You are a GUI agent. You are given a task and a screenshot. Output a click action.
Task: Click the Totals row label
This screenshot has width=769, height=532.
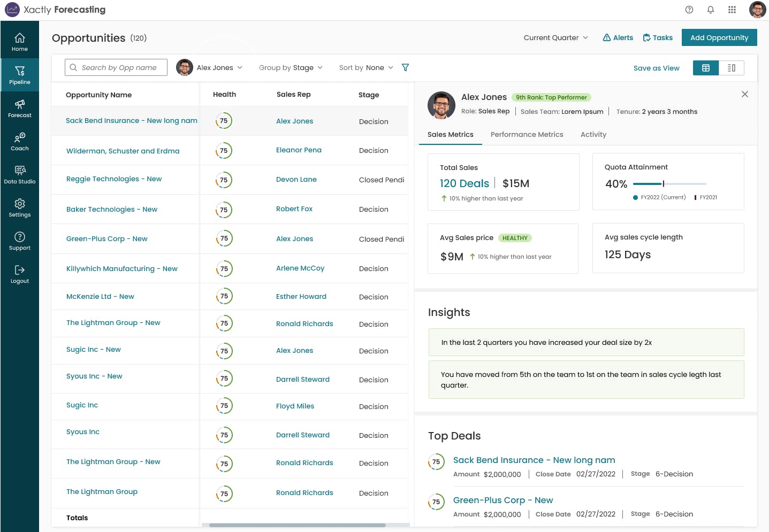click(77, 518)
